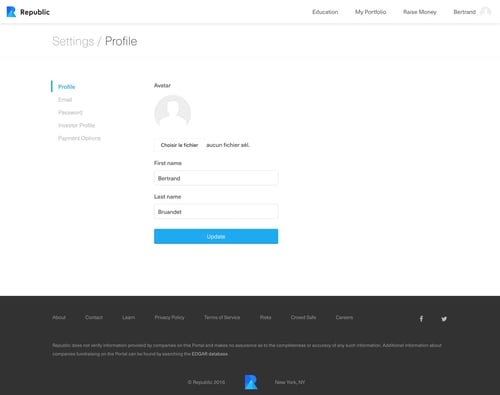Click the Choisir le fichier button
This screenshot has height=395, width=500.
pyautogui.click(x=179, y=145)
